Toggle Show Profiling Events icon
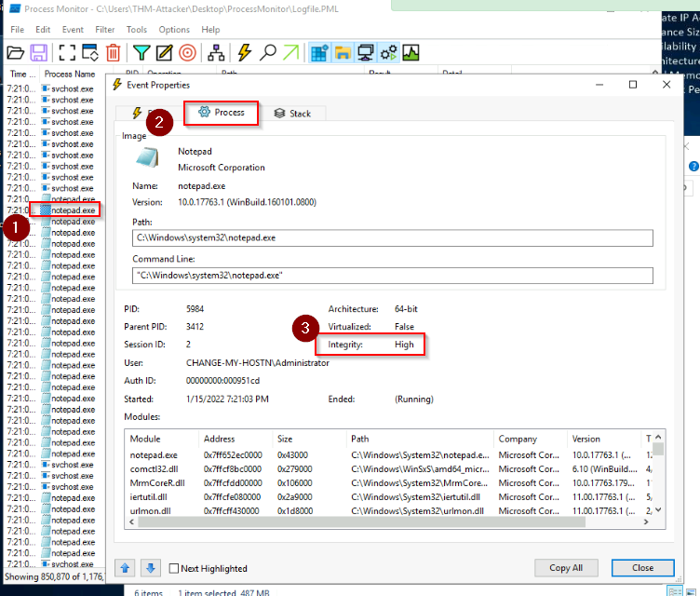Screen dimensions: 700x596 tap(411, 53)
